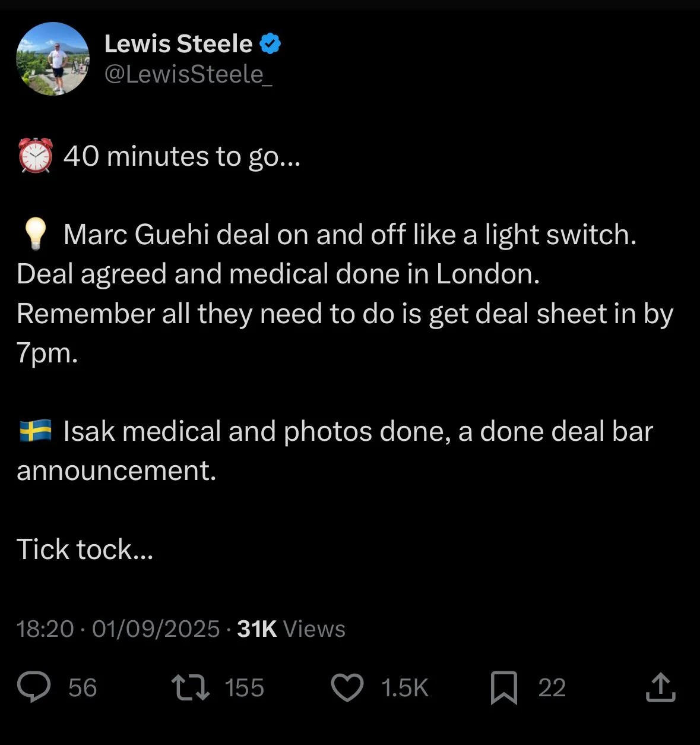Image resolution: width=700 pixels, height=745 pixels.
Task: Click the reply count 56
Action: coord(83,688)
